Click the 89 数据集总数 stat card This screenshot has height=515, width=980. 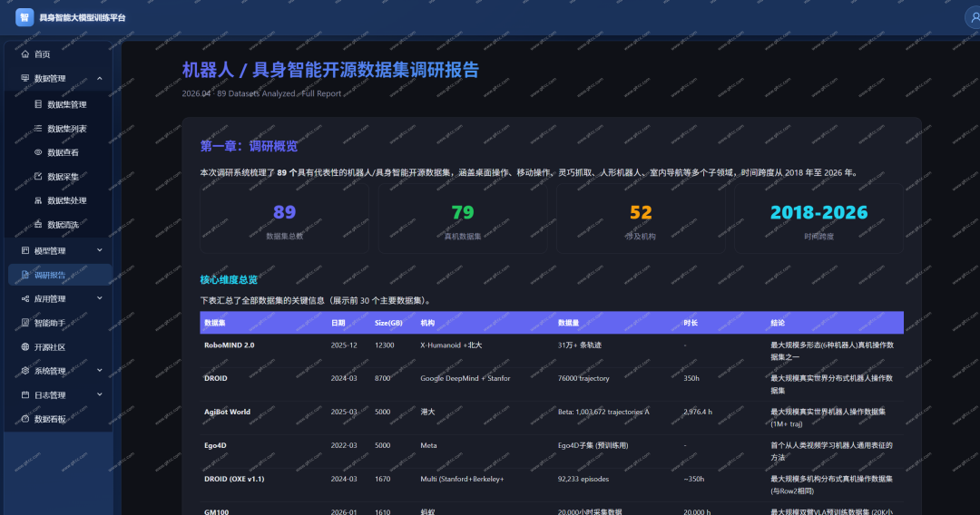(x=284, y=219)
